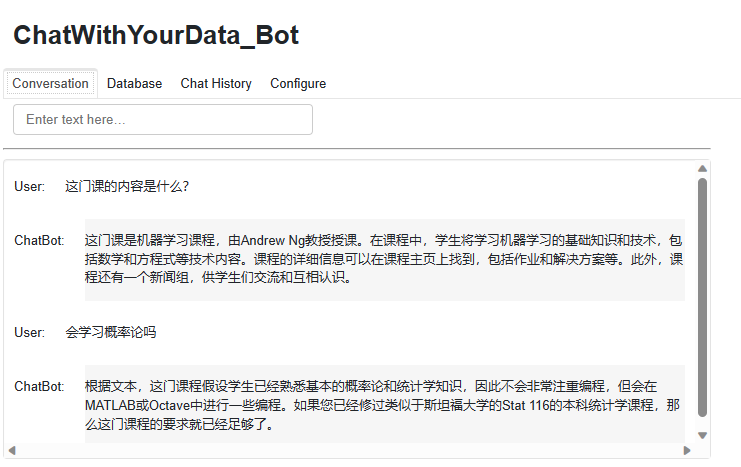The image size is (741, 467).
Task: Click the right arrow on the horizontal scrollbar
Action: (687, 451)
